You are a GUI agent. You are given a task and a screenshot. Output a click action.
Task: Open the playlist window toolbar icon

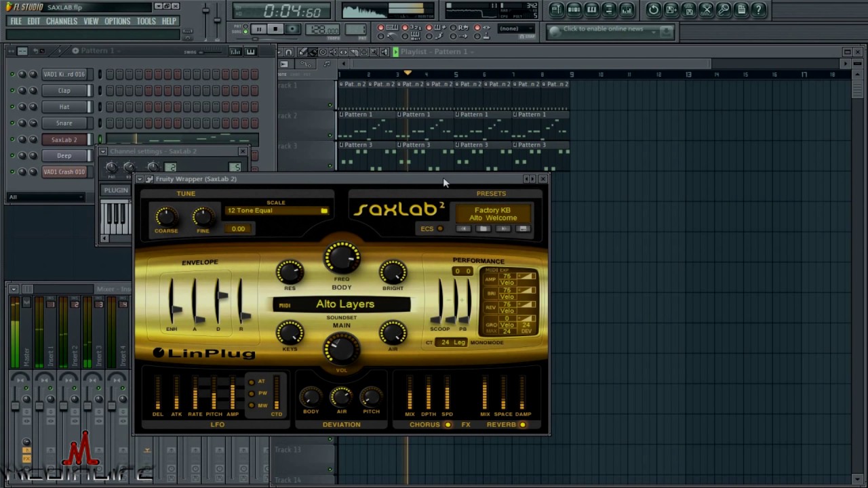(556, 9)
